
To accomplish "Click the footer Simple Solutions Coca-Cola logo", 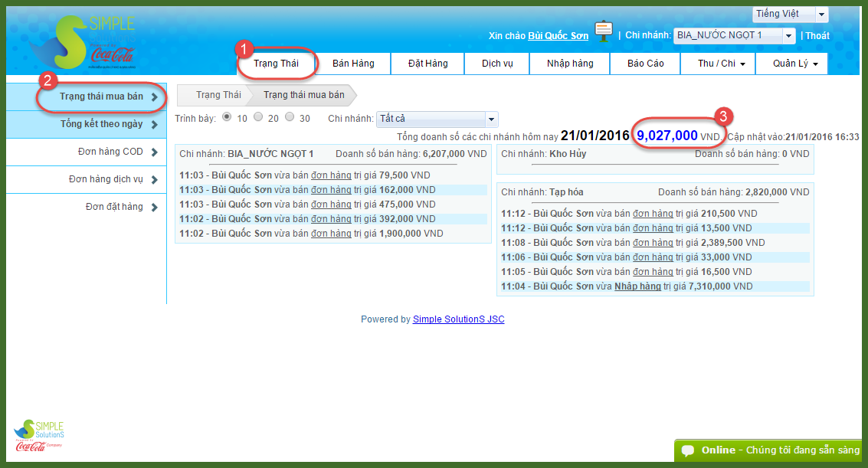I will (40, 436).
